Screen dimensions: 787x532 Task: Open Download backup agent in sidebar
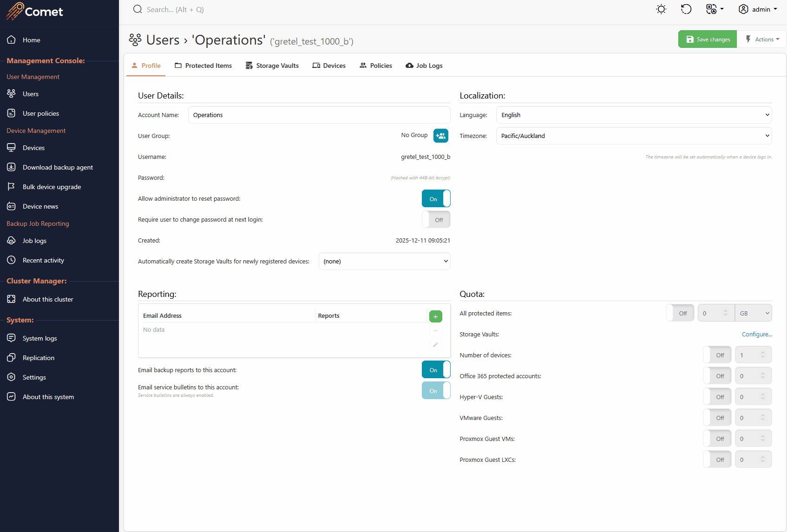[x=58, y=167]
